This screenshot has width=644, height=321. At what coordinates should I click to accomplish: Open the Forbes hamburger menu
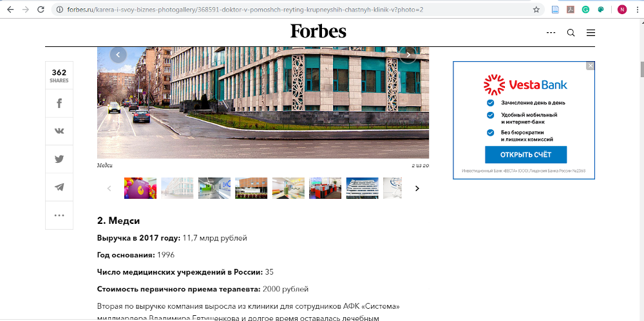click(591, 33)
